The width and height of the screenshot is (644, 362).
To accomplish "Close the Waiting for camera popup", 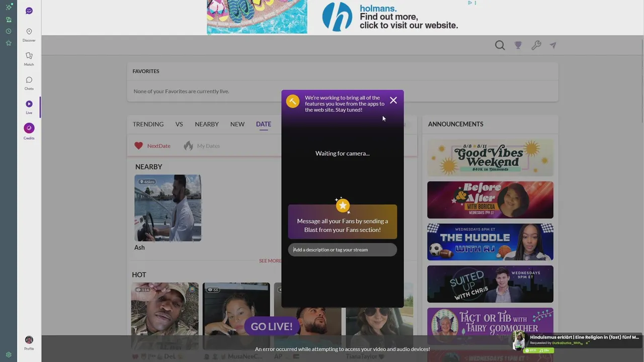I will point(393,100).
